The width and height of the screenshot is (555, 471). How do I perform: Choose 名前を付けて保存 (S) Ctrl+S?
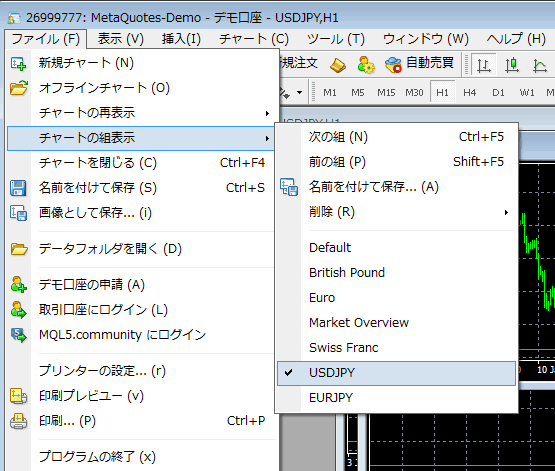pos(141,188)
